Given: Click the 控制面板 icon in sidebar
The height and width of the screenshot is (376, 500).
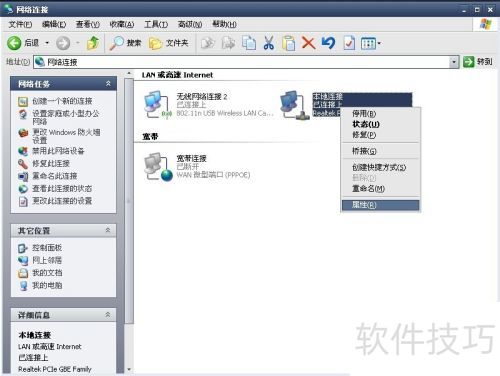Looking at the screenshot, I should coord(23,248).
